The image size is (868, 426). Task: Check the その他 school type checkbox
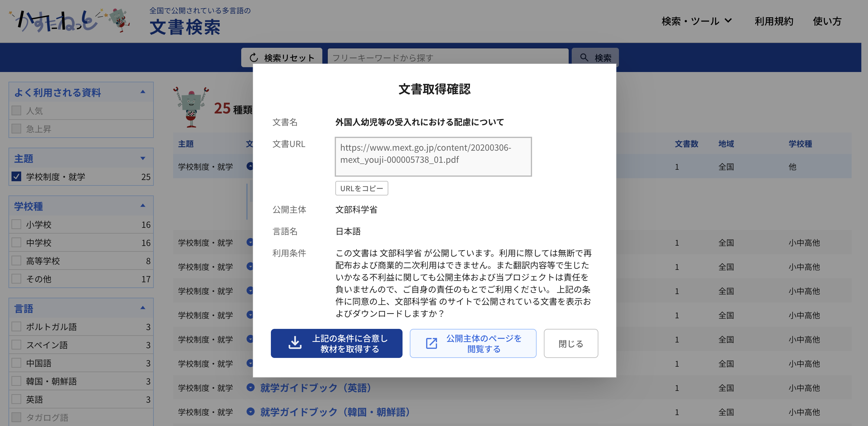pyautogui.click(x=16, y=279)
